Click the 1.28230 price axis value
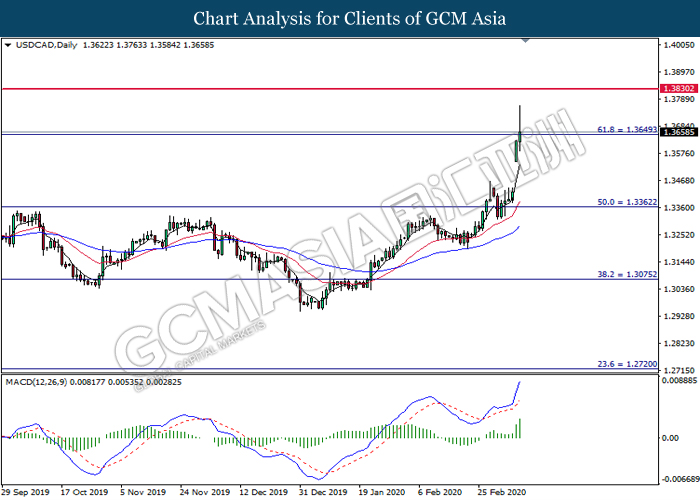Viewport: 700px width, 500px height. [x=679, y=343]
